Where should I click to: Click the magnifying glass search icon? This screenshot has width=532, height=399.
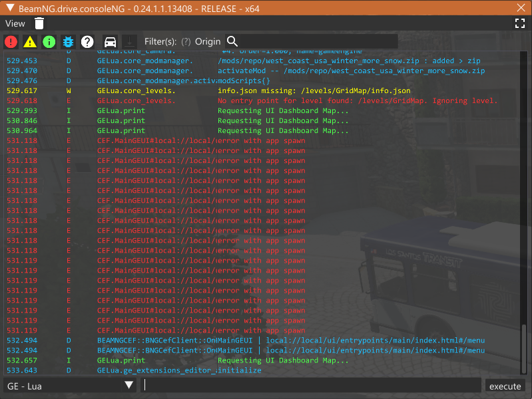(x=232, y=41)
